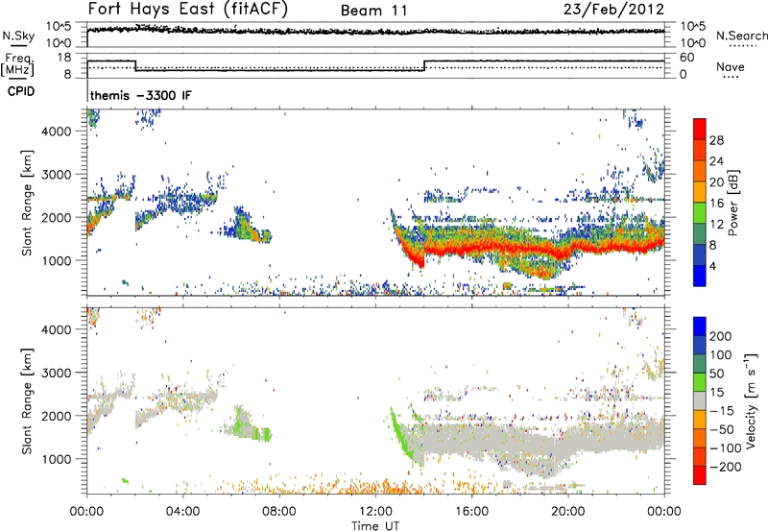Click the '1000' range tick of velocity panel

tap(56, 459)
